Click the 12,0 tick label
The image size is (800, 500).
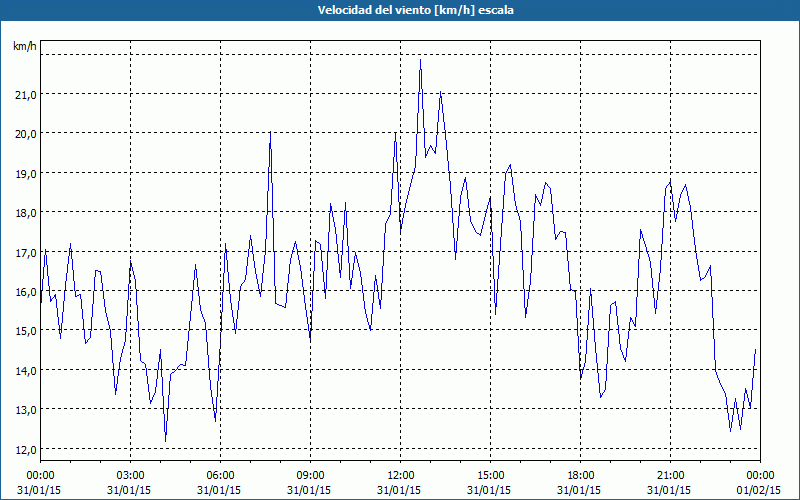[x=25, y=449]
